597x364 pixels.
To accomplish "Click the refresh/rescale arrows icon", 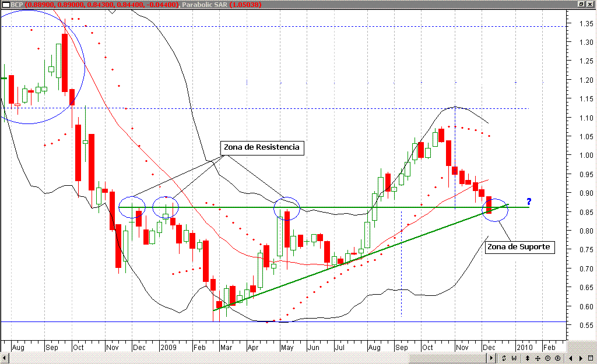I will point(504,358).
